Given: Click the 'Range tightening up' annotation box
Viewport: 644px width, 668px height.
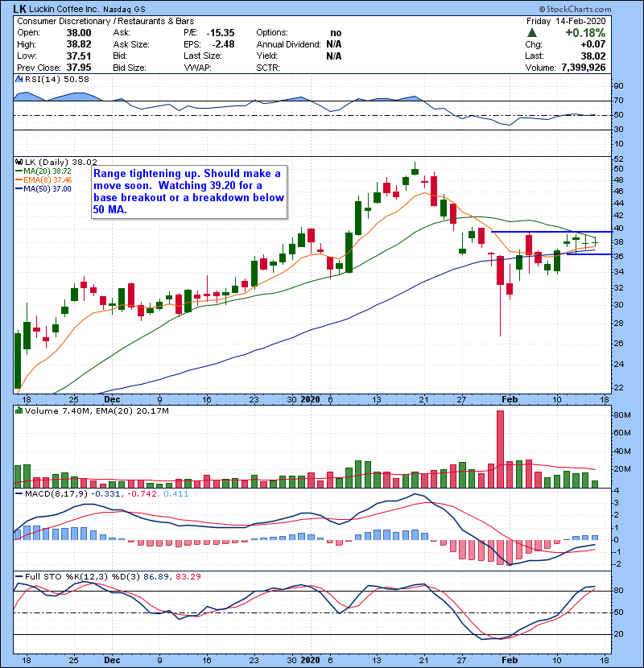Looking at the screenshot, I should 189,192.
